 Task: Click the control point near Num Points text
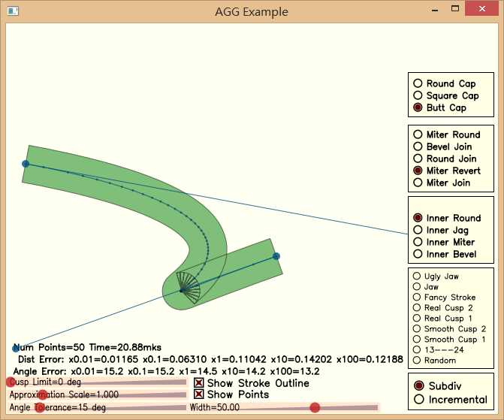tap(16, 348)
